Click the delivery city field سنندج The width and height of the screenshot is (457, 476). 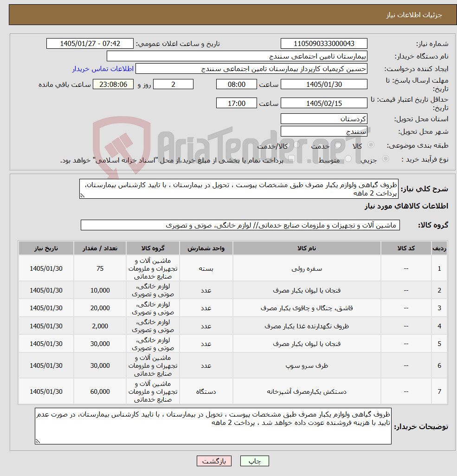click(x=324, y=131)
